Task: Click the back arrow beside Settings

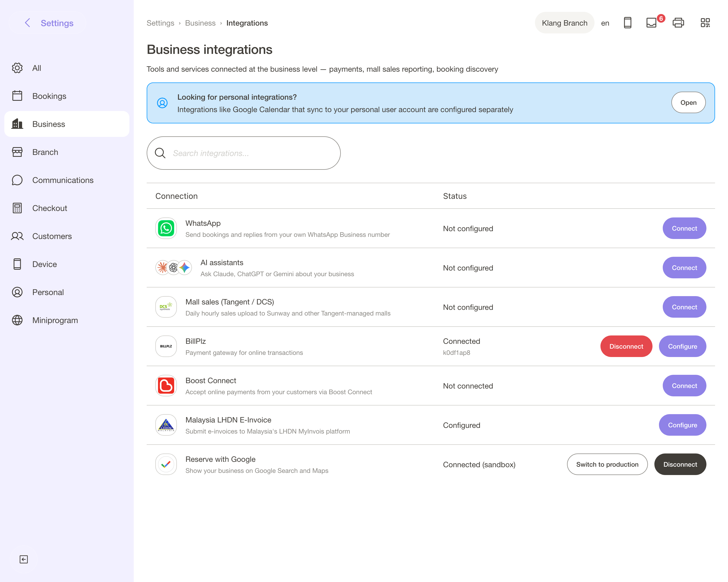Action: [x=28, y=23]
